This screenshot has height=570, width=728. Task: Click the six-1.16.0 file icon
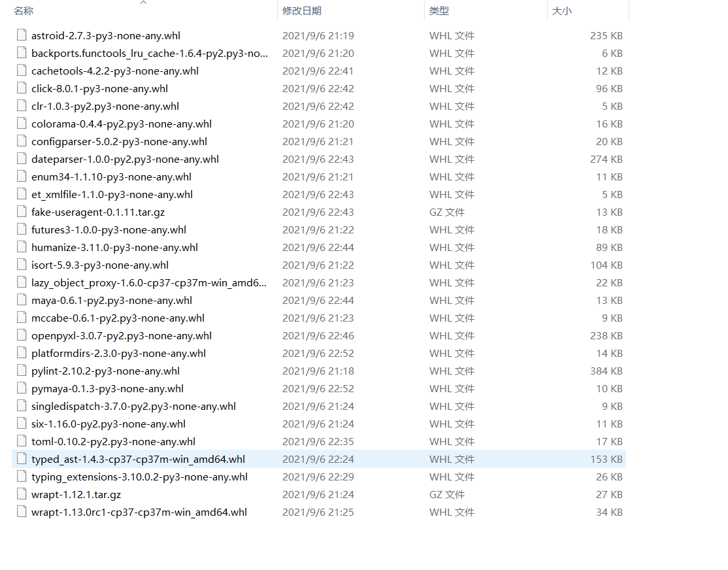[22, 423]
